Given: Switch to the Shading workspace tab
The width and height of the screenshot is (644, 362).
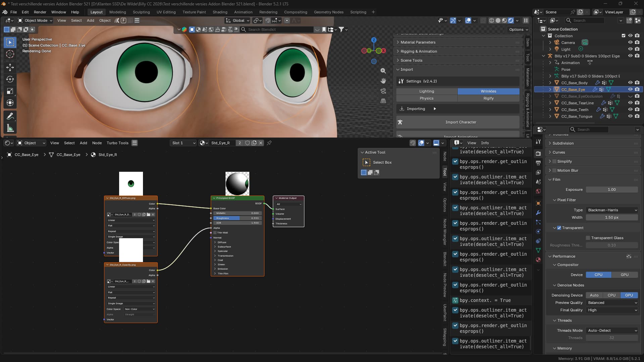Looking at the screenshot, I should point(220,12).
